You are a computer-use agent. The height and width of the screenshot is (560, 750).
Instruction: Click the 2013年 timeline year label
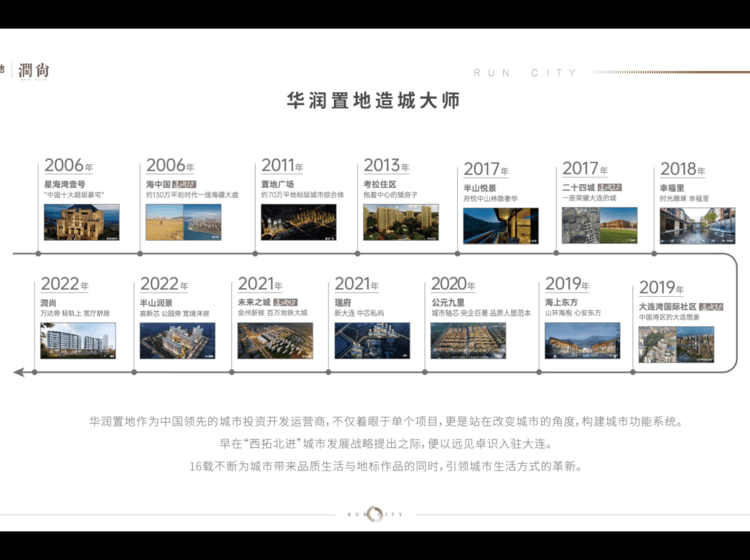(386, 167)
